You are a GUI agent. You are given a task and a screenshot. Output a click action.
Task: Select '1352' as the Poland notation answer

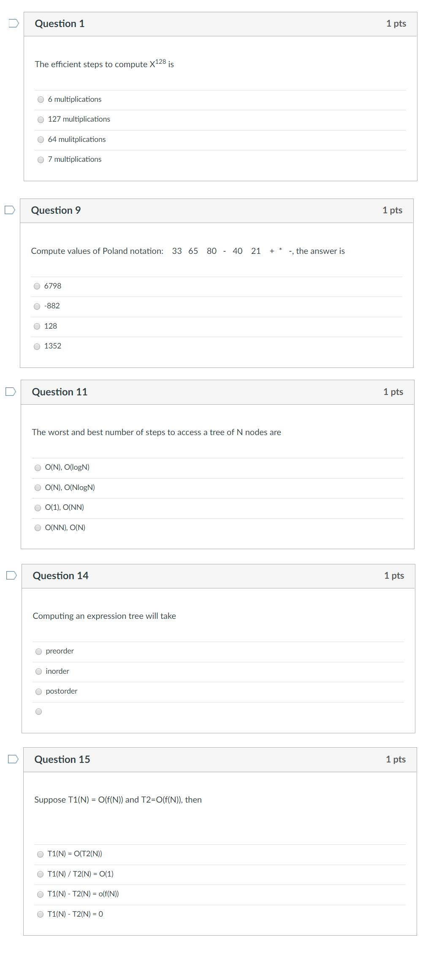point(37,346)
